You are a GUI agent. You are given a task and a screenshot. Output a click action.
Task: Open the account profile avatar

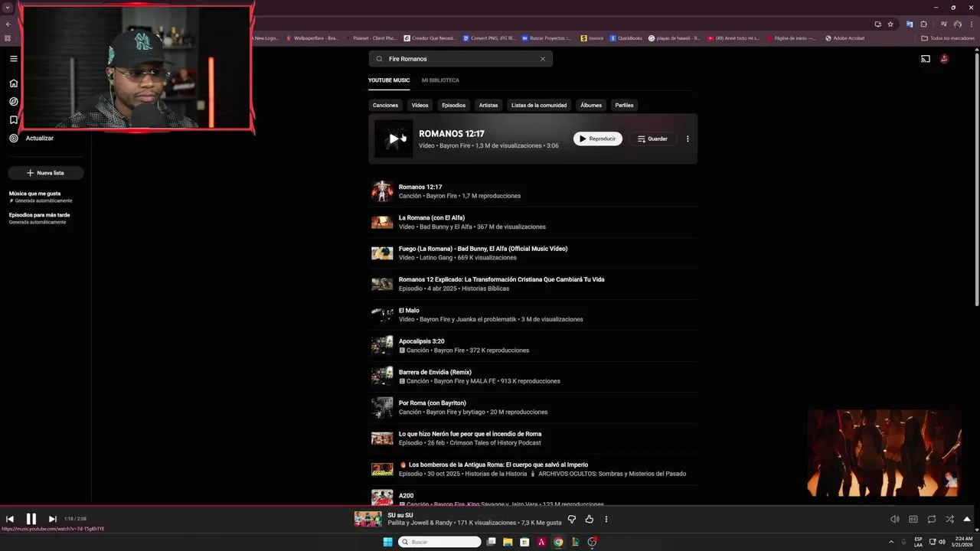pyautogui.click(x=945, y=59)
